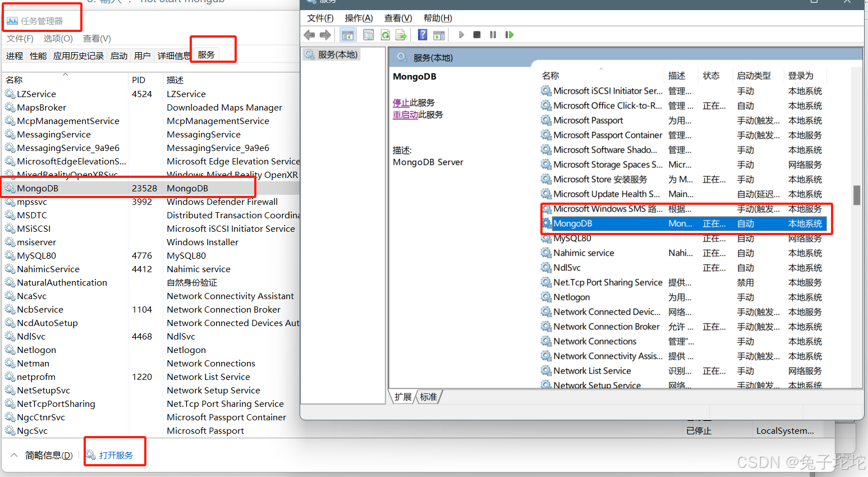868x477 pixels.
Task: Sort Services list by 登录为 column
Action: click(806, 75)
